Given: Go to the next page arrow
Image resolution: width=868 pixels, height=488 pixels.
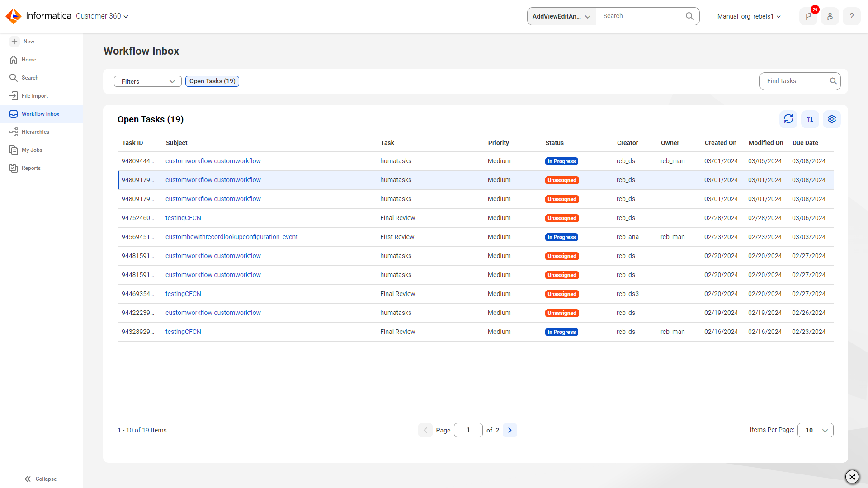Looking at the screenshot, I should click(x=510, y=430).
